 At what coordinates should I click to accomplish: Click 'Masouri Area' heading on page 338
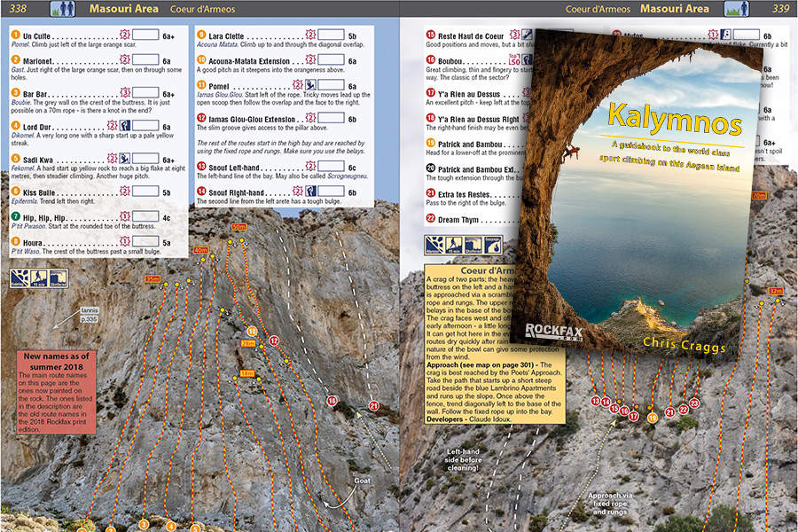123,9
